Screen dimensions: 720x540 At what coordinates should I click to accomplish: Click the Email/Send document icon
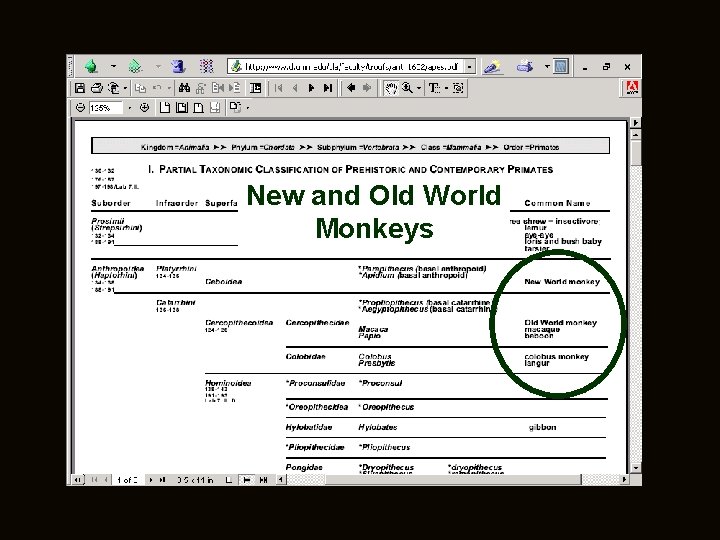click(113, 88)
